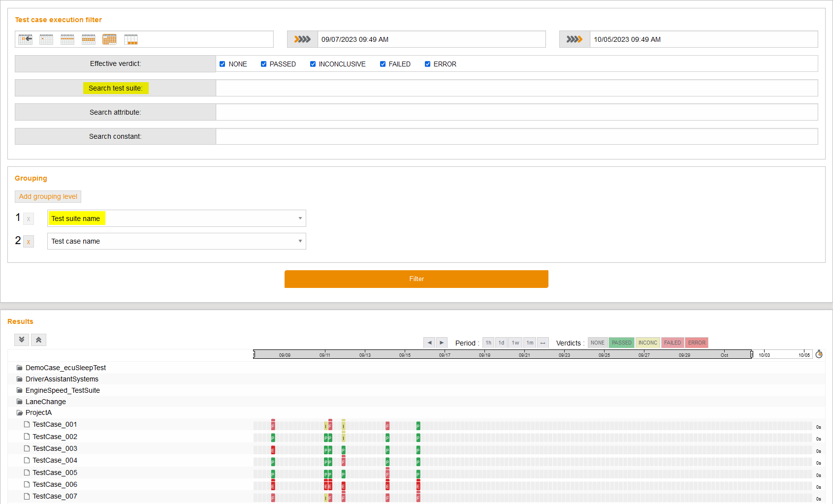Toggle the FAILED verdict filter button
The width and height of the screenshot is (833, 504).
point(673,342)
